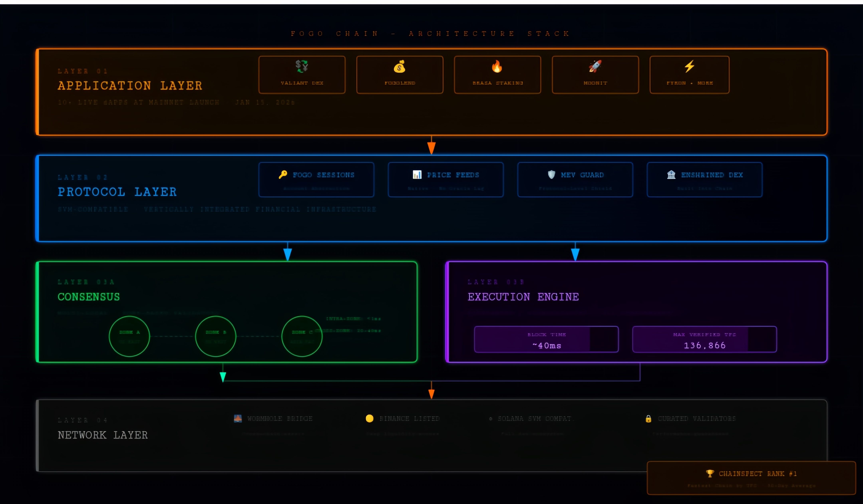Viewport: 863px width, 504px height.
Task: Click the Valiant DEX currency exchange icon
Action: tap(302, 66)
